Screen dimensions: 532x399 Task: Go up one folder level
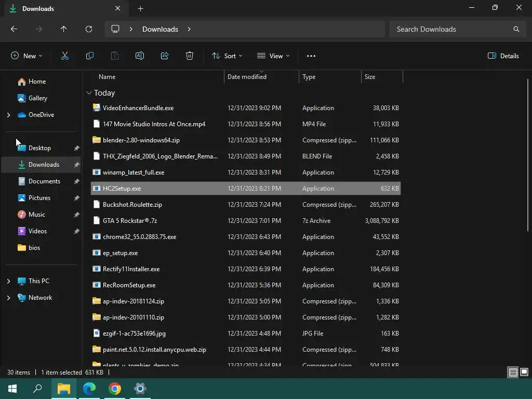tap(64, 29)
